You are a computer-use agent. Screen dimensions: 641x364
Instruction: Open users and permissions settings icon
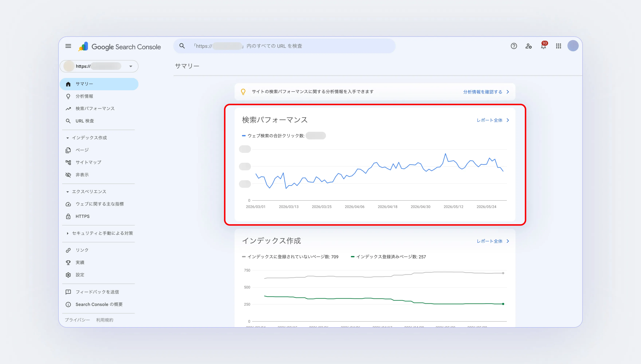(528, 46)
